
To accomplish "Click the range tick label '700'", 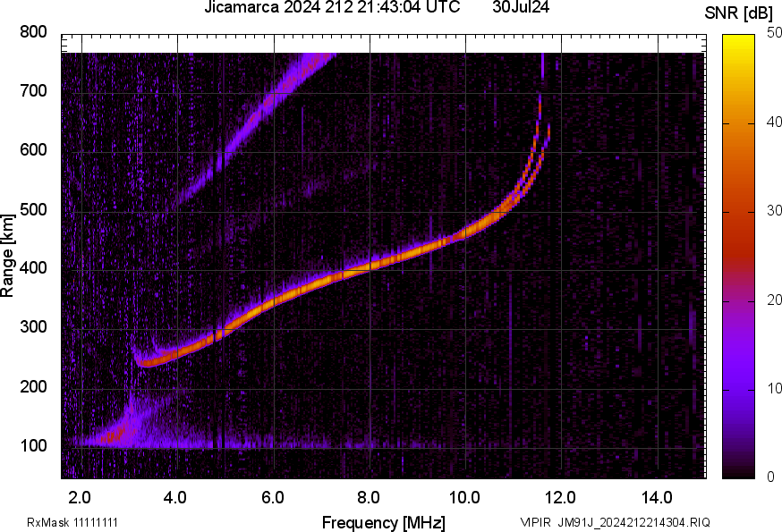I will [x=33, y=90].
